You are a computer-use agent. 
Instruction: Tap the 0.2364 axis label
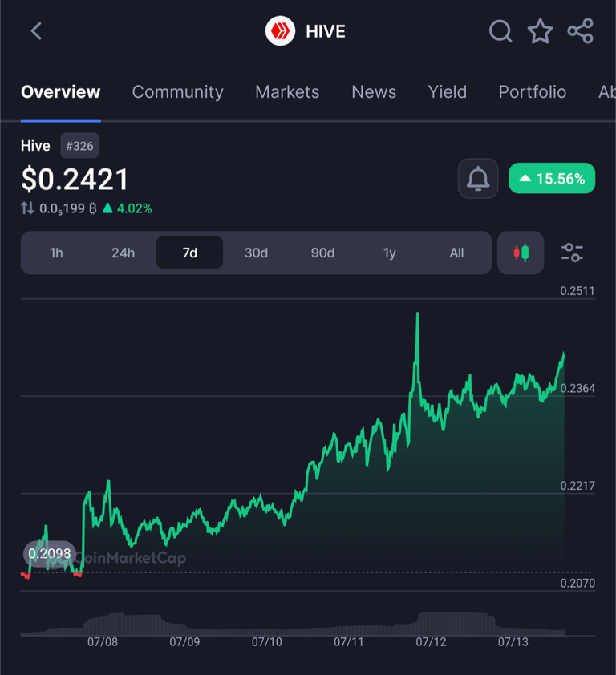click(x=577, y=388)
